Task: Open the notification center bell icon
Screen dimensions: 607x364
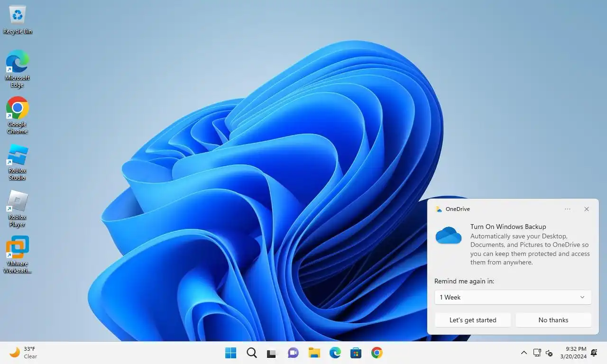Action: click(x=594, y=353)
